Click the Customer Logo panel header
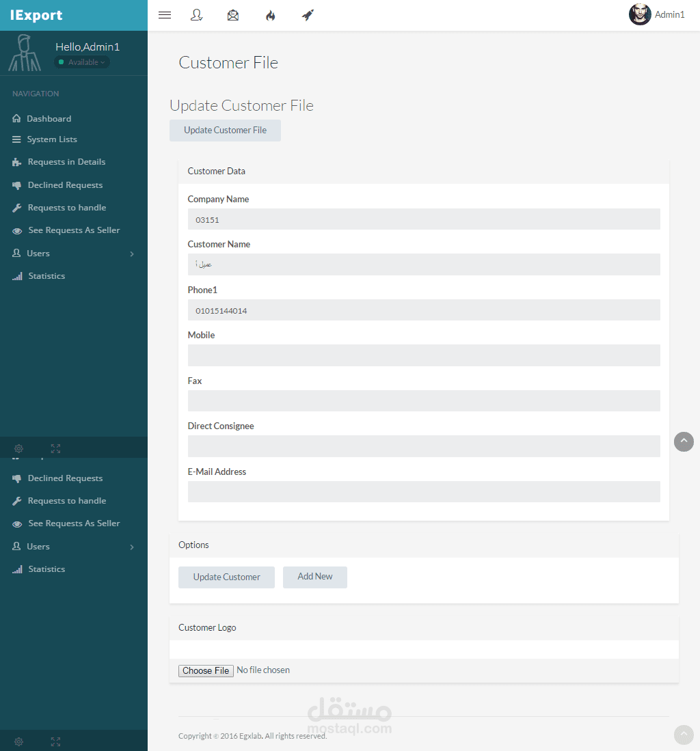 coord(424,627)
